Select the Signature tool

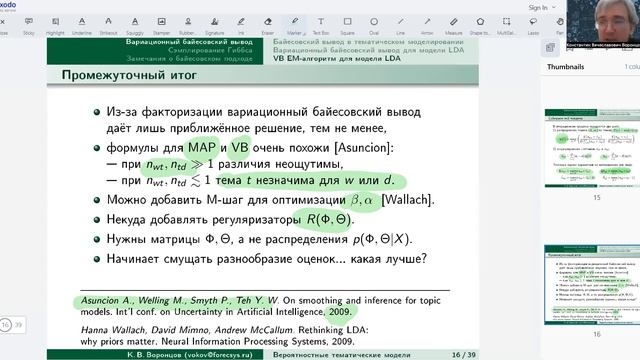(x=214, y=25)
